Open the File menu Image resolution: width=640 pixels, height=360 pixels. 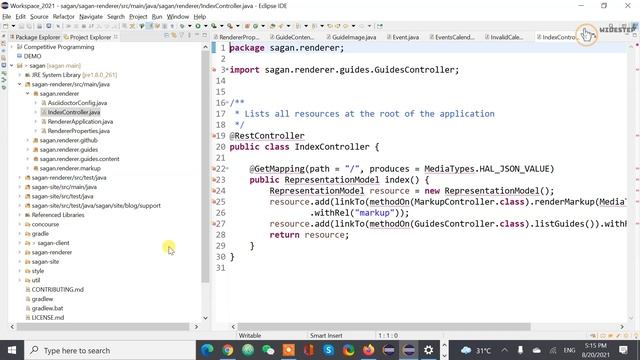(x=7, y=17)
